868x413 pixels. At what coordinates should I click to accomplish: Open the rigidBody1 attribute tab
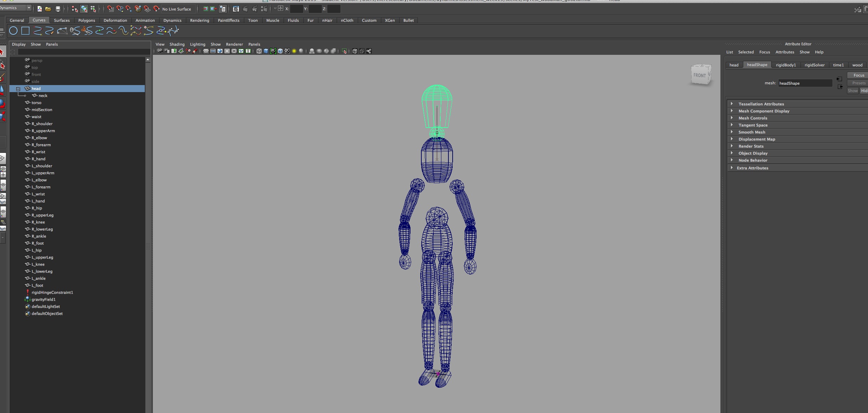[786, 65]
